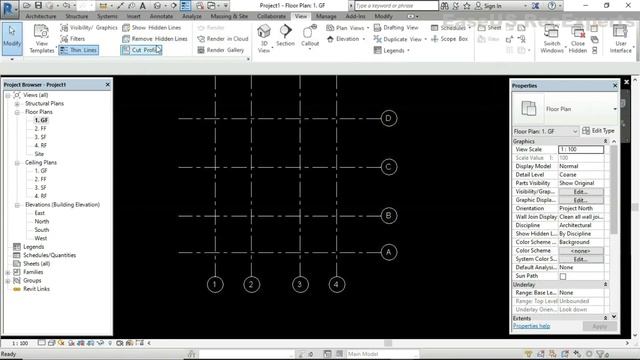Image resolution: width=640 pixels, height=360 pixels.
Task: Toggle the Sun Path checkbox
Action: tap(563, 276)
